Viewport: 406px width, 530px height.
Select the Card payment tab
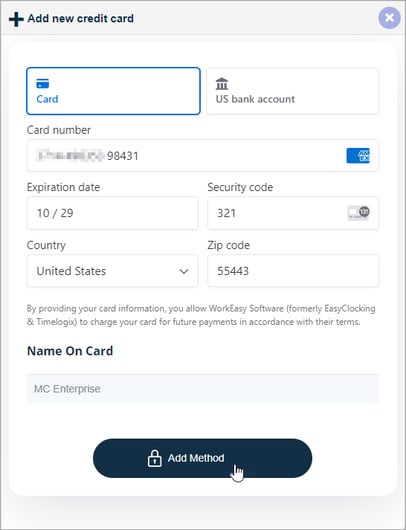(113, 91)
